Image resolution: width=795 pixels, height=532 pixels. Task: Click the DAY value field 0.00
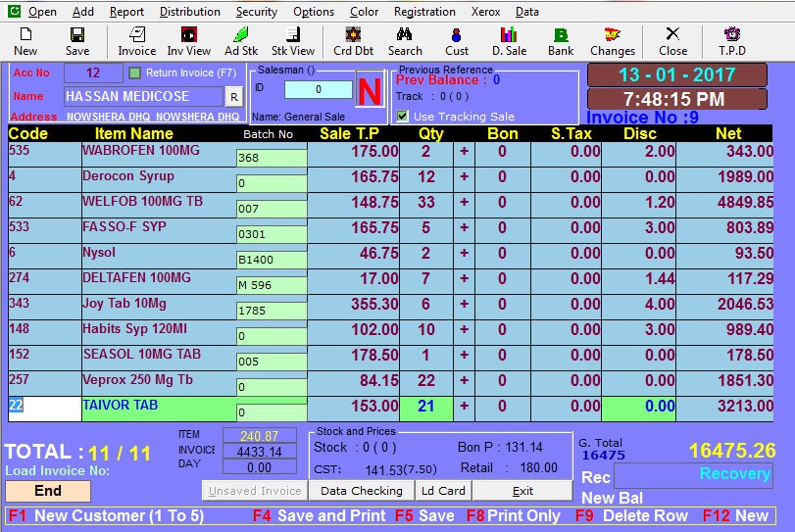260,467
